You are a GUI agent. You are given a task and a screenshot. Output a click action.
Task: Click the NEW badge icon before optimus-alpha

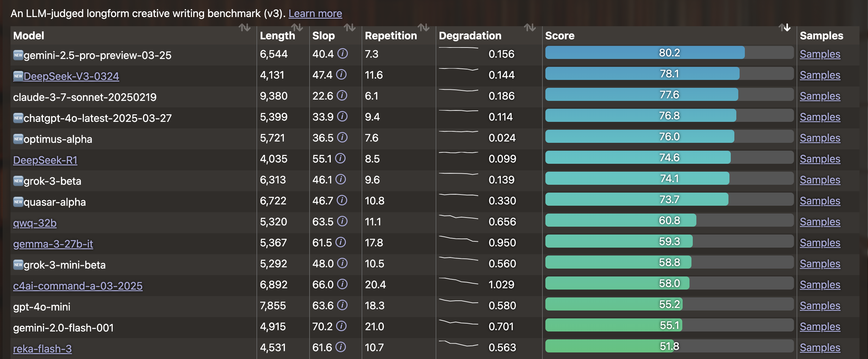pyautogui.click(x=18, y=139)
